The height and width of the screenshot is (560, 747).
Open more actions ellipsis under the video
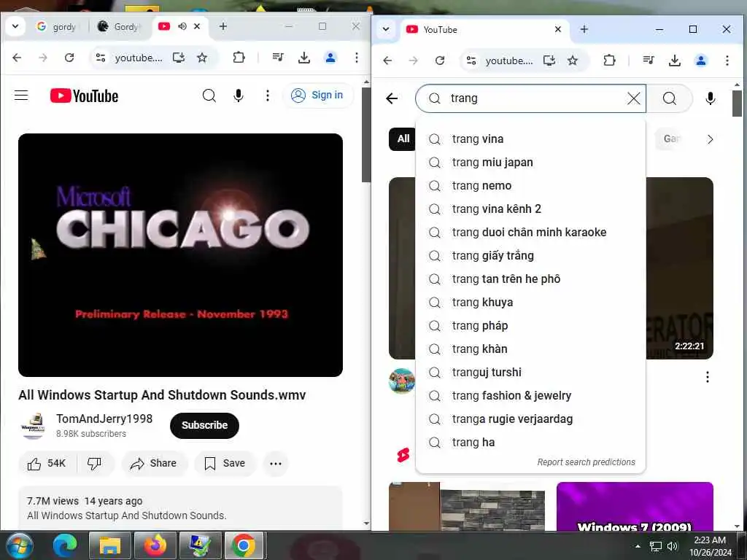(276, 463)
